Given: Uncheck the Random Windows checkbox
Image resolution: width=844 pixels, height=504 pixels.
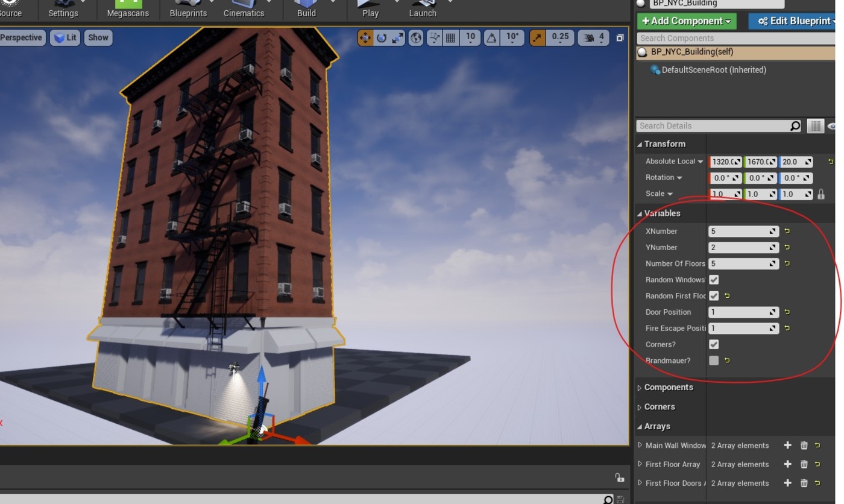Looking at the screenshot, I should (714, 280).
